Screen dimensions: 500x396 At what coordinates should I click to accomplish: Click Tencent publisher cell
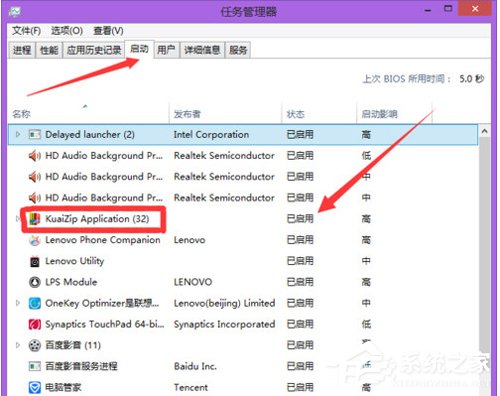tap(191, 387)
